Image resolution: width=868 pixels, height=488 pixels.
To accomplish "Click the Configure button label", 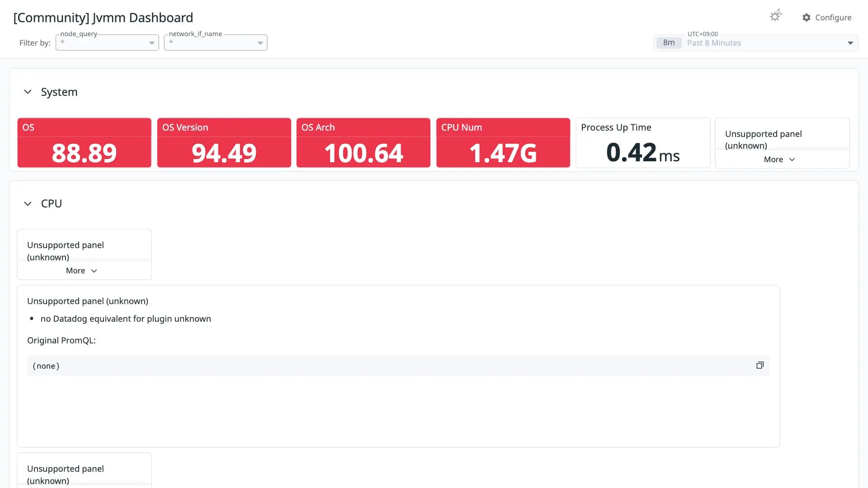I will coord(833,18).
